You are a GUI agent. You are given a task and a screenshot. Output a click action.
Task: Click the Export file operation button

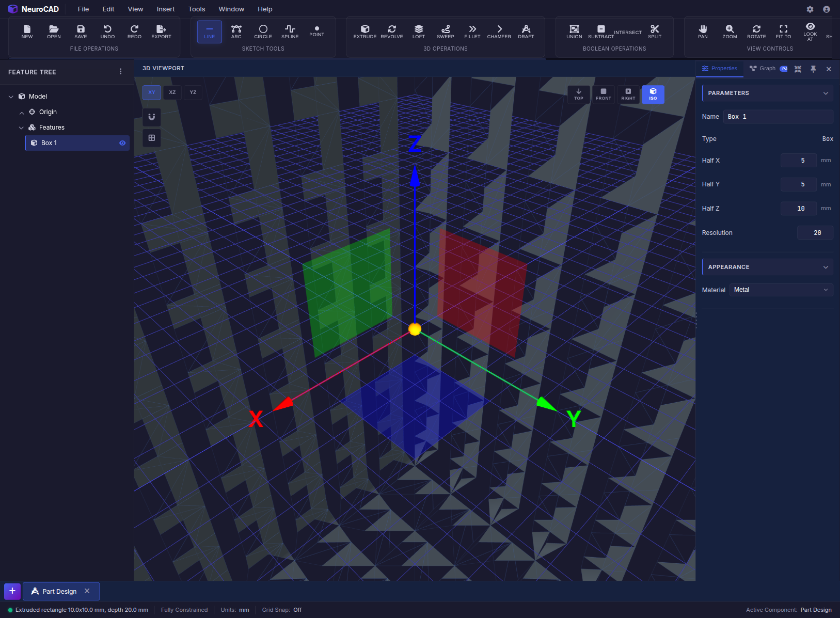(x=161, y=31)
